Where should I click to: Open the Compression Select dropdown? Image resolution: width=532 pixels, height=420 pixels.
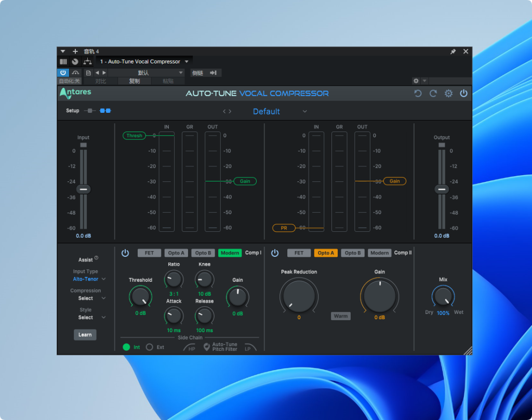pos(91,298)
